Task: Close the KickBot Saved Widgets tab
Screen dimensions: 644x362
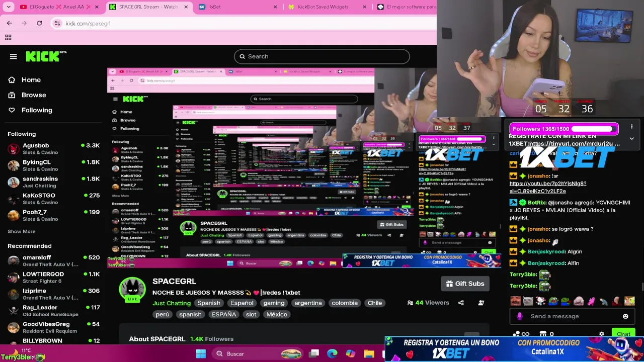Action: pos(365,7)
